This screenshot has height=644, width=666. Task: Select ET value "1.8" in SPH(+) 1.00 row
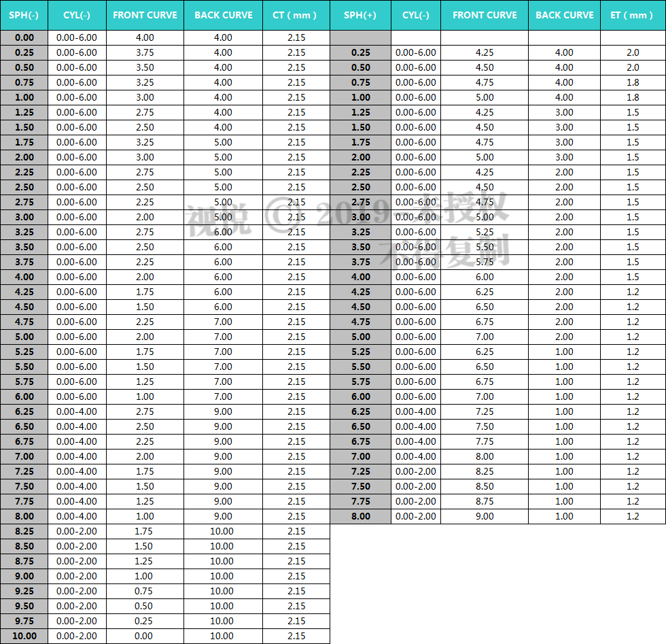click(x=633, y=98)
